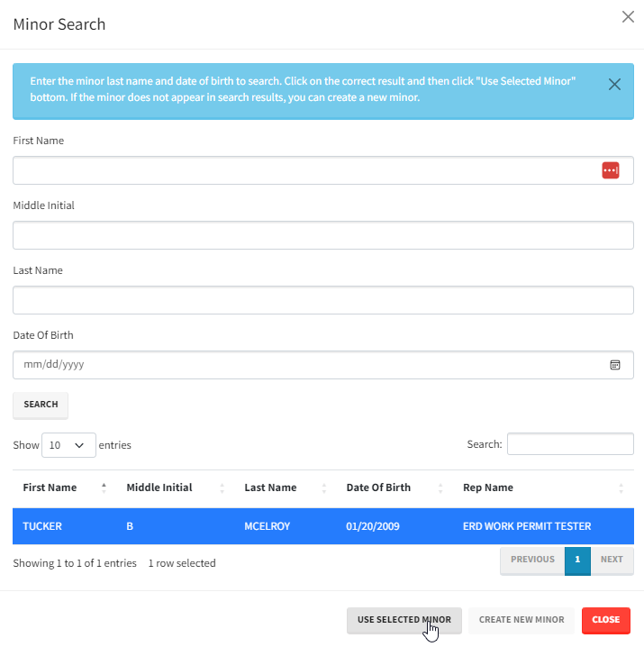The height and width of the screenshot is (647, 644).
Task: Open the Date Of Birth calendar picker
Action: [615, 365]
